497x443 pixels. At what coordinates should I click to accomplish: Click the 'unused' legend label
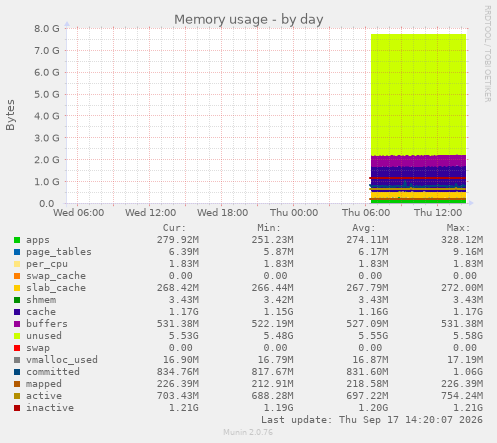(44, 336)
